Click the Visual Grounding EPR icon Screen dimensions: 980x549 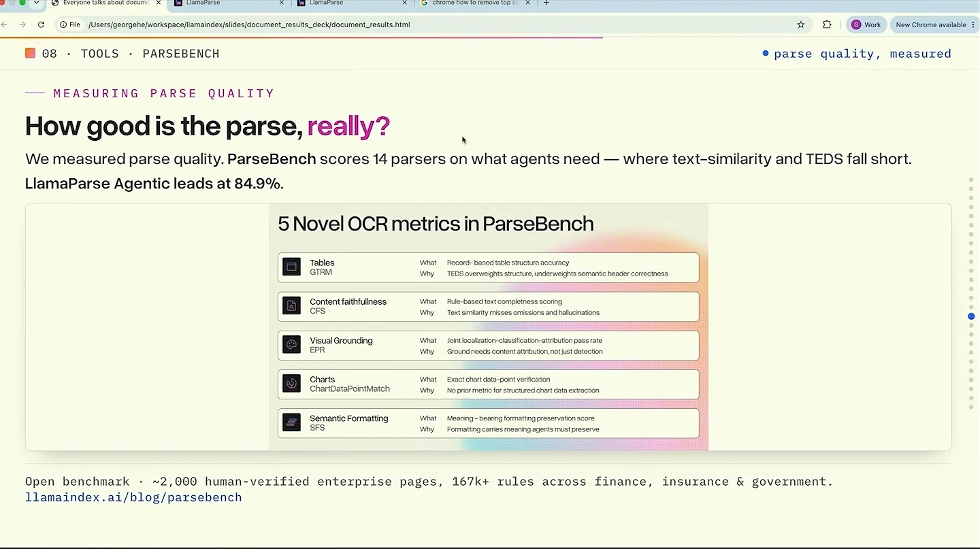[291, 345]
